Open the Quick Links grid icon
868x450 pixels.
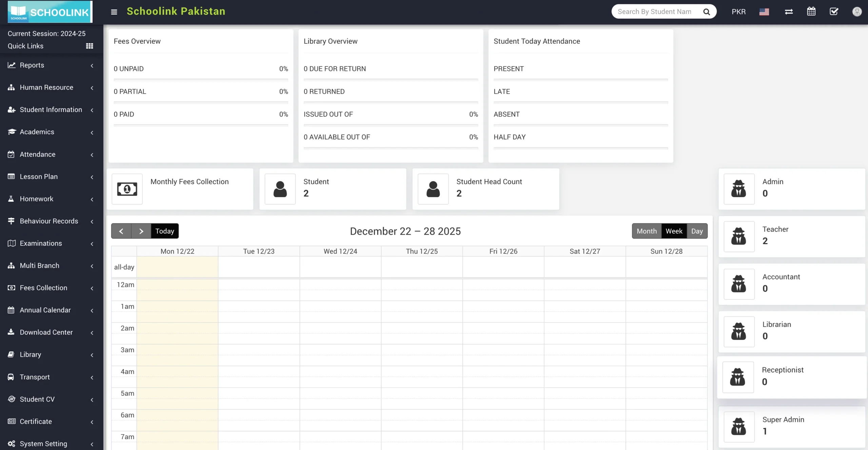(90, 46)
